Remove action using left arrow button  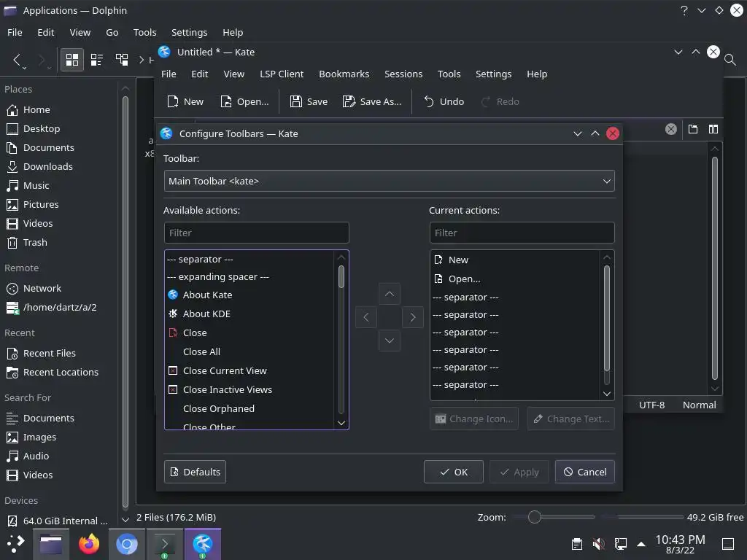[366, 317]
